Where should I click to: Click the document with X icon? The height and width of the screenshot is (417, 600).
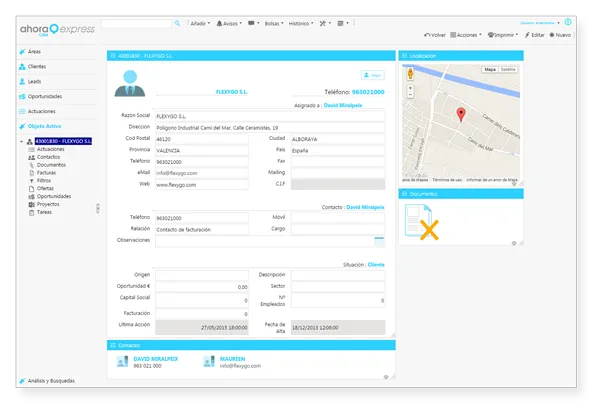coord(421,223)
